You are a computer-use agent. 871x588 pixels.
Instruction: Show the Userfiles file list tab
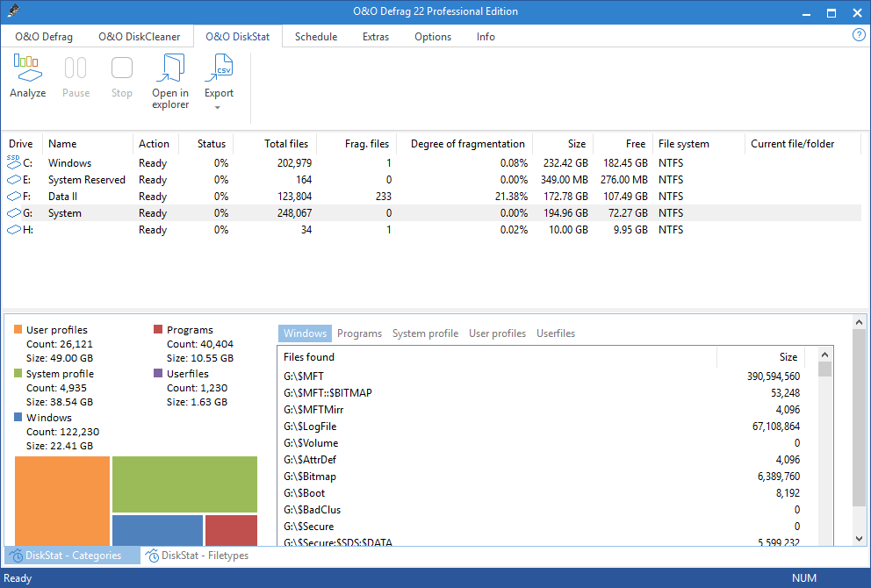click(556, 333)
